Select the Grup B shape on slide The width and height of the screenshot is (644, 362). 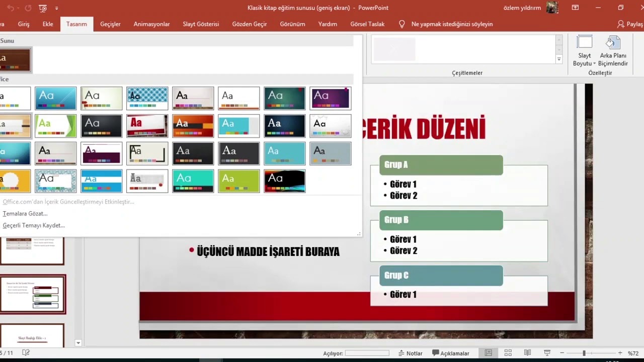pos(441,220)
